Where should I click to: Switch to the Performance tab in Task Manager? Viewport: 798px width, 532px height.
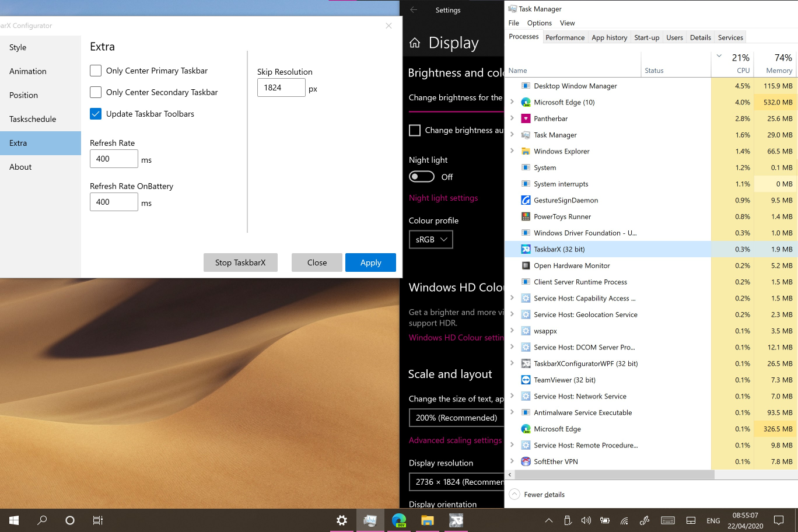coord(565,37)
